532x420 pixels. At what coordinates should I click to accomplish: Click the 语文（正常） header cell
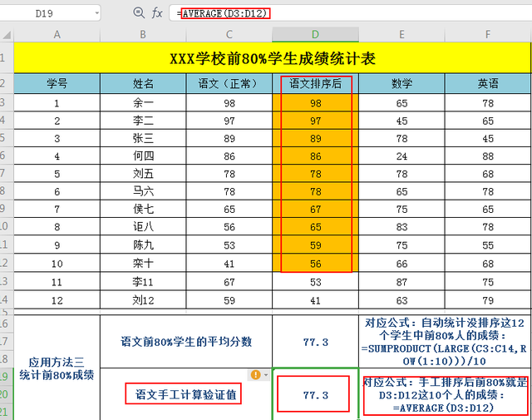pos(229,83)
